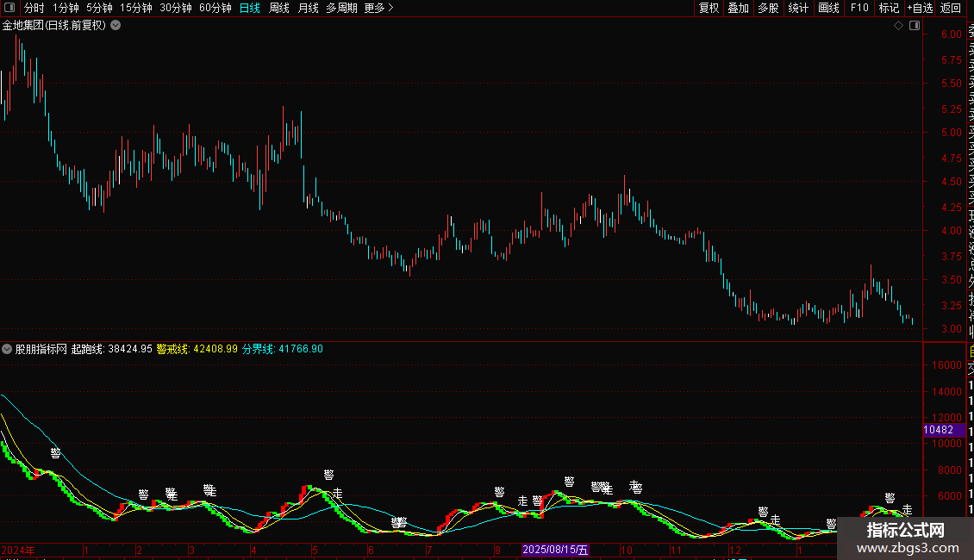Select the 5分钟 period tab

click(99, 8)
